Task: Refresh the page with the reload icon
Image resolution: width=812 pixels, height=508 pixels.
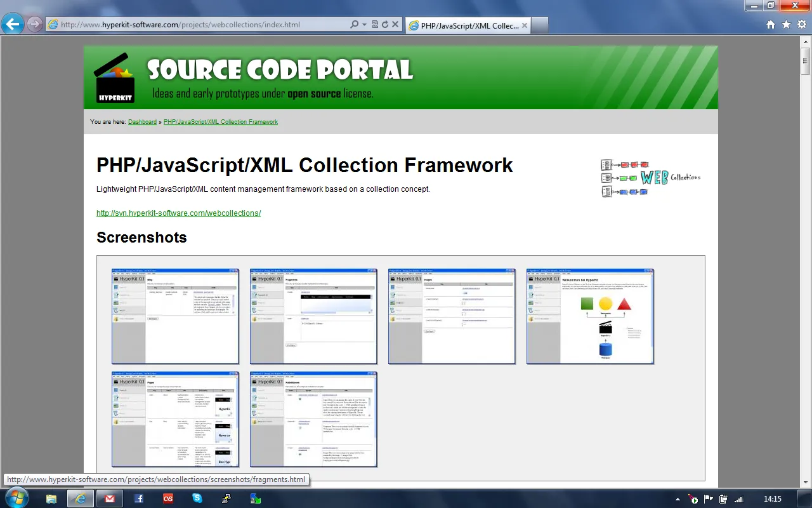Action: tap(384, 25)
